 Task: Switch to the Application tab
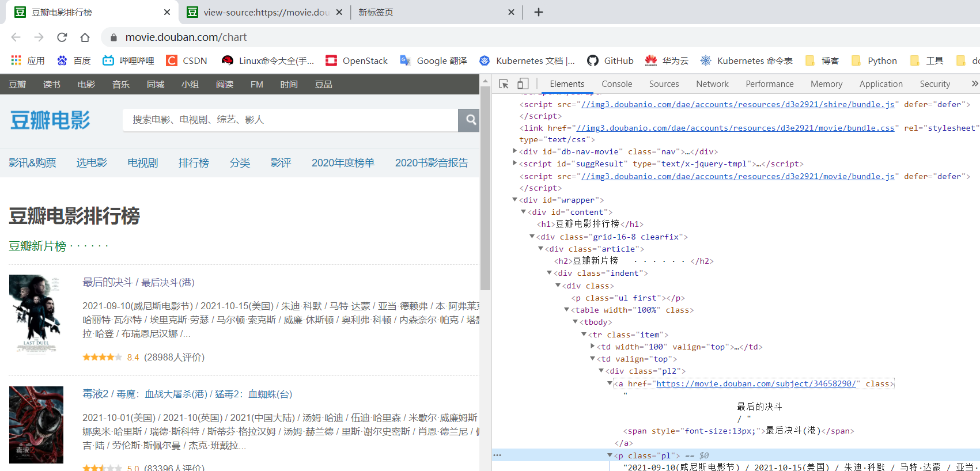881,84
